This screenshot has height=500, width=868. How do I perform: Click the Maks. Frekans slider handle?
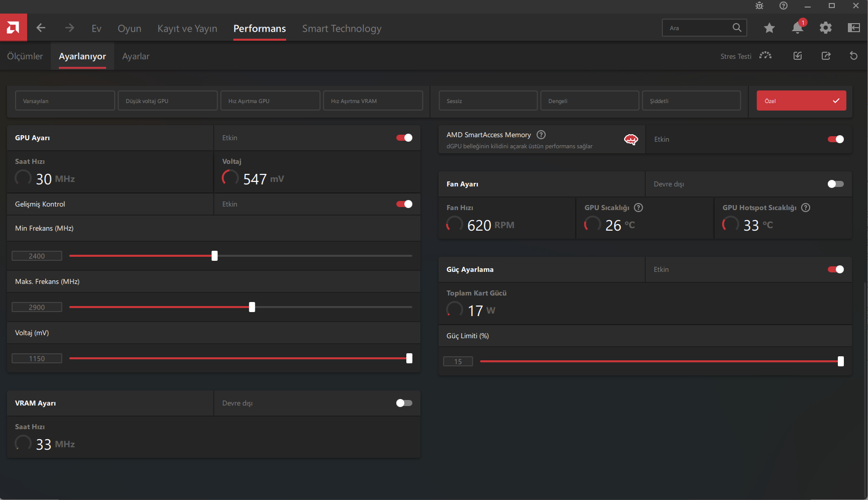coord(252,307)
